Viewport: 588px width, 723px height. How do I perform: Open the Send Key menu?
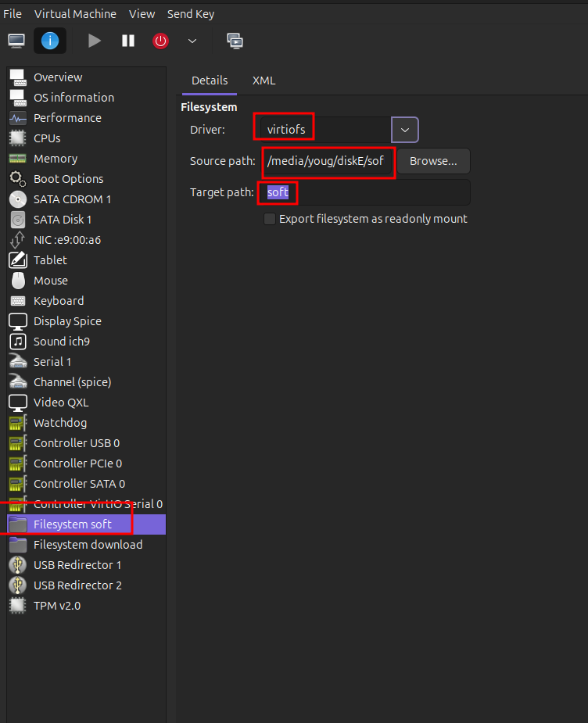point(191,14)
